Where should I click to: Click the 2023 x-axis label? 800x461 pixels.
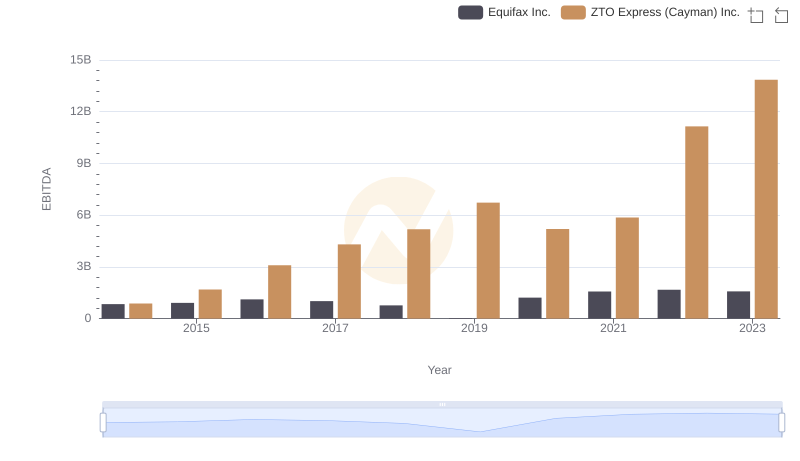[752, 328]
